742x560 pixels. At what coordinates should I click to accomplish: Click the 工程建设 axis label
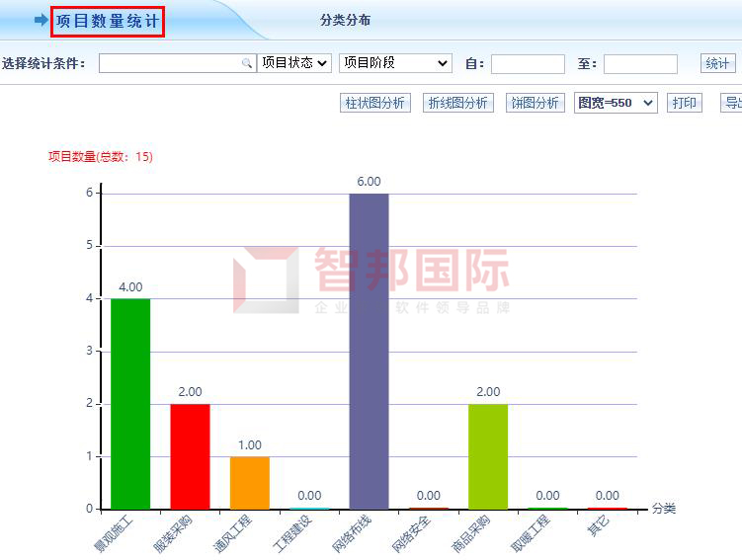click(x=292, y=534)
